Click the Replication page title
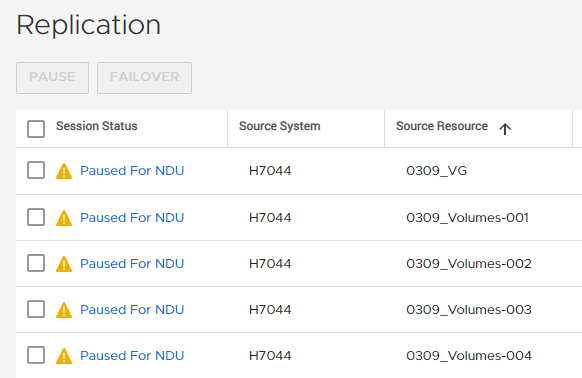This screenshot has width=582, height=378. 88,25
